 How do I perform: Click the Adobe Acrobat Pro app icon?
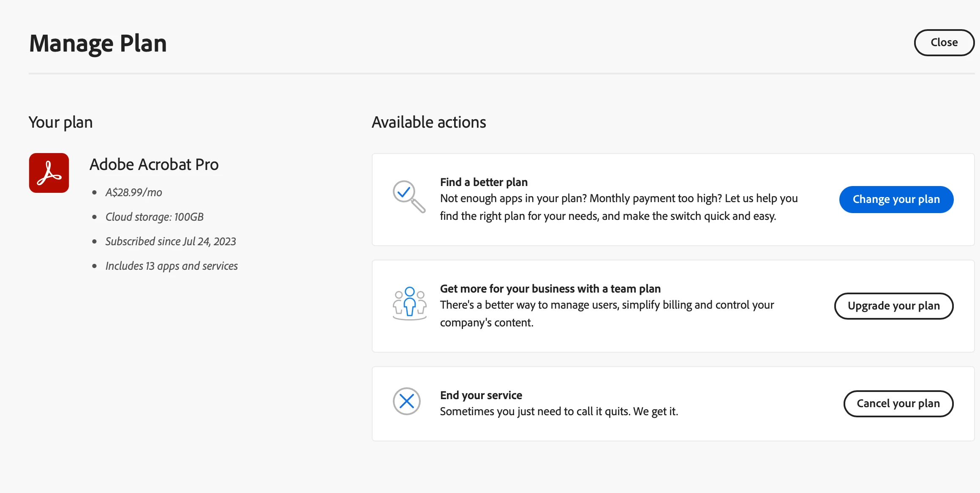(49, 173)
